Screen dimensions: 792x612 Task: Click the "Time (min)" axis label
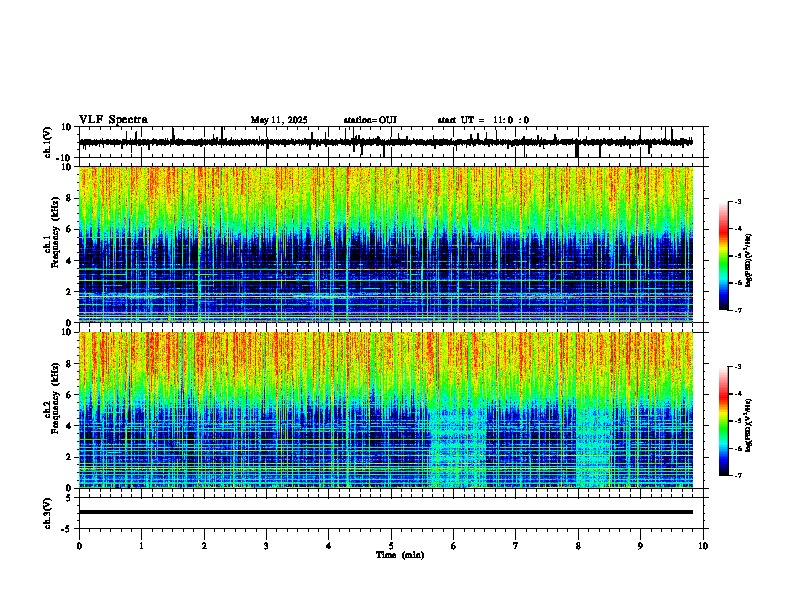[x=400, y=555]
